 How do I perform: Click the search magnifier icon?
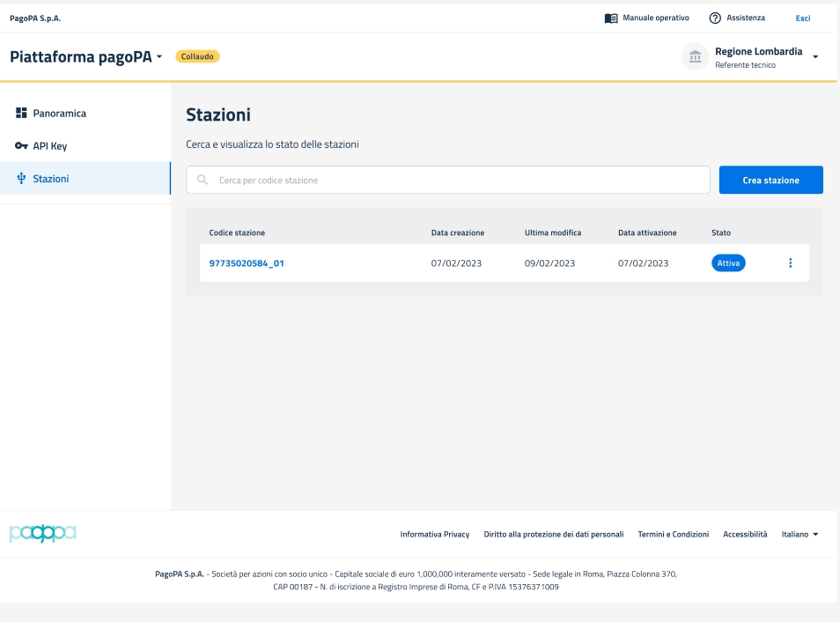coord(203,180)
